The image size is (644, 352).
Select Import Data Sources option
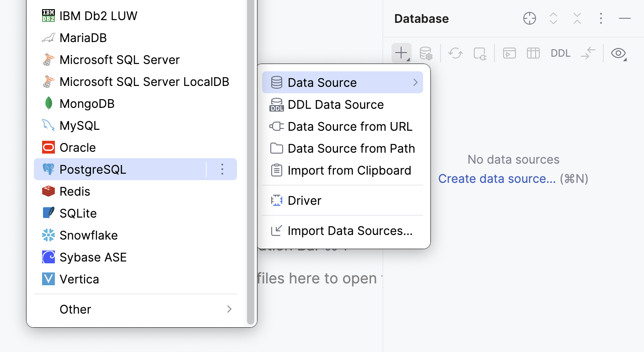[x=349, y=230]
